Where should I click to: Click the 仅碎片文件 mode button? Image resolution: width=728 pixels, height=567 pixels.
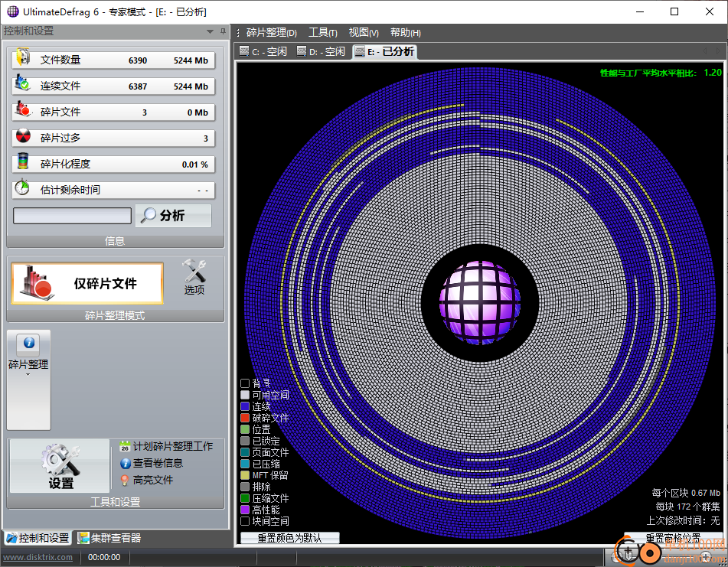tap(87, 283)
